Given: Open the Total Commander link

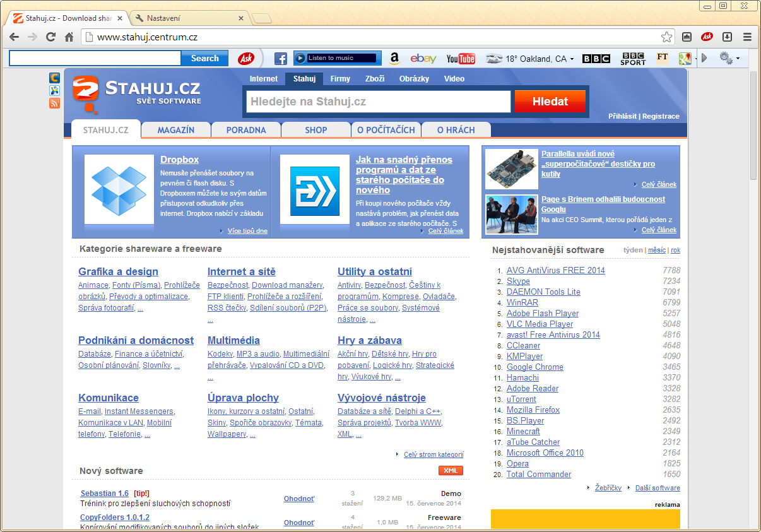Looking at the screenshot, I should [538, 474].
